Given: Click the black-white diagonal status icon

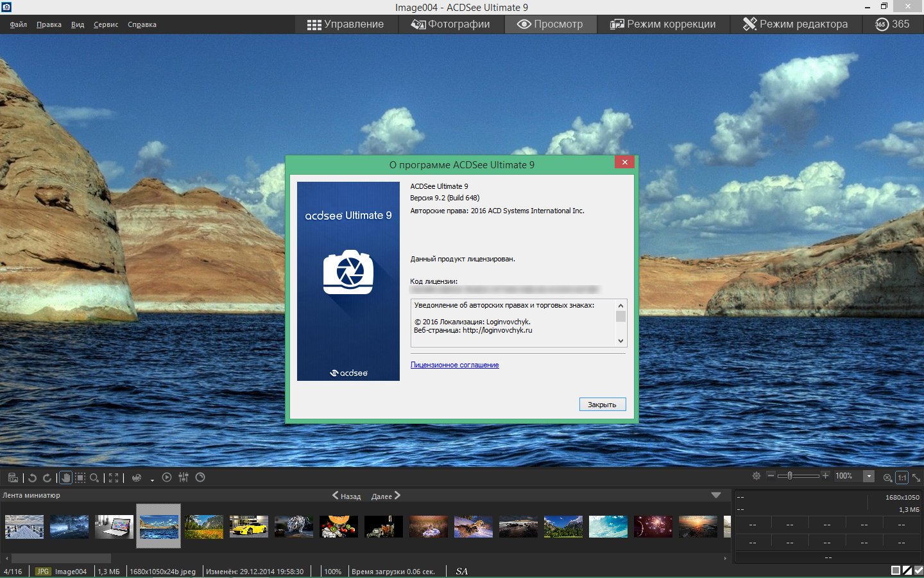Looking at the screenshot, I should click(x=907, y=570).
